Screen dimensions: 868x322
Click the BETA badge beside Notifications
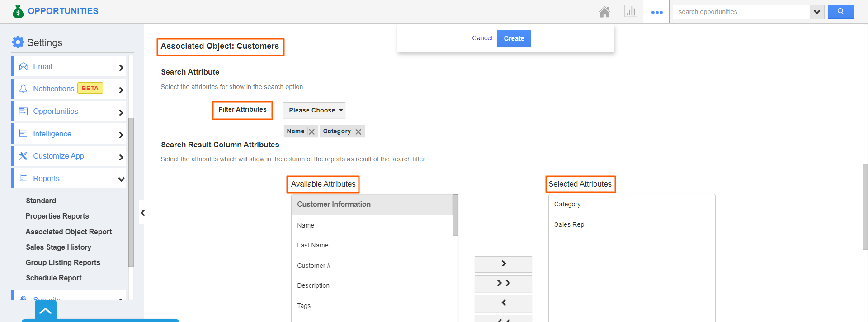[90, 88]
